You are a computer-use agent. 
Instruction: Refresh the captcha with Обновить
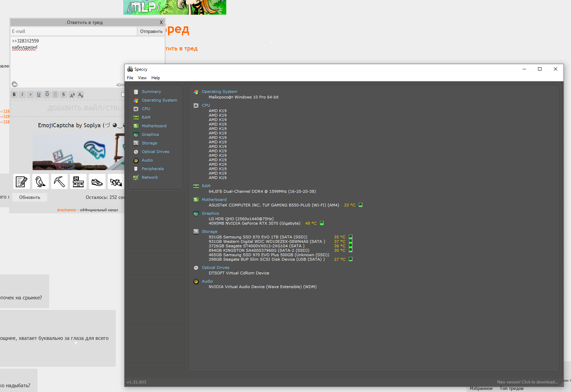click(x=30, y=197)
